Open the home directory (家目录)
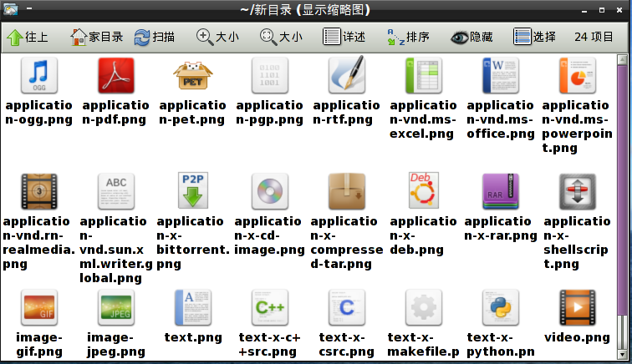This screenshot has height=364, width=632. click(97, 37)
